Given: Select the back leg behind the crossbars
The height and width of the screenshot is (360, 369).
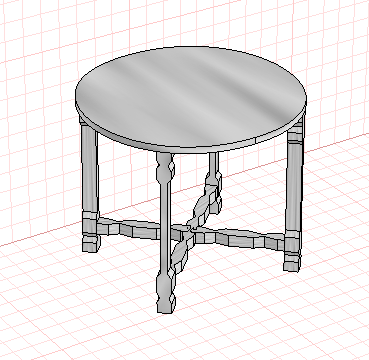Looking at the screenshot, I should [x=215, y=182].
